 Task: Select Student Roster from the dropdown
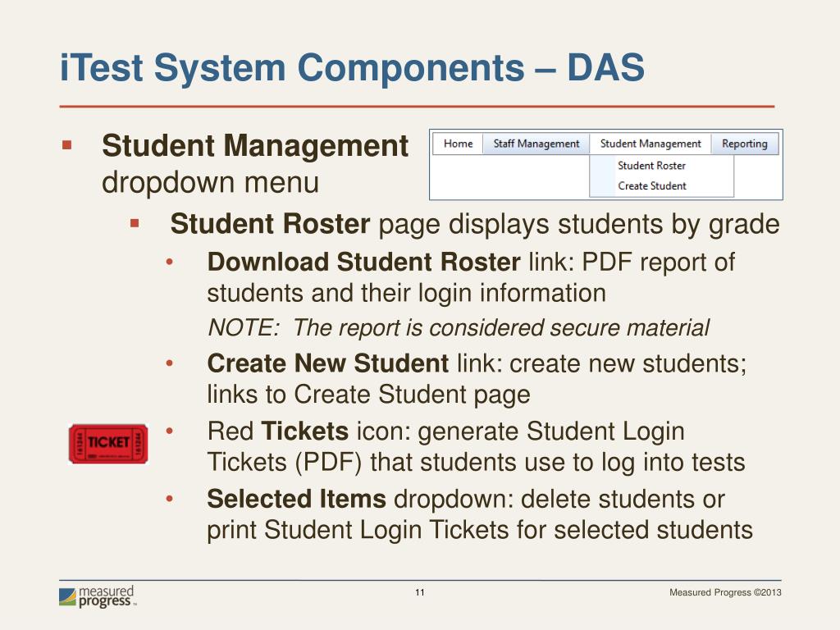pyautogui.click(x=651, y=166)
